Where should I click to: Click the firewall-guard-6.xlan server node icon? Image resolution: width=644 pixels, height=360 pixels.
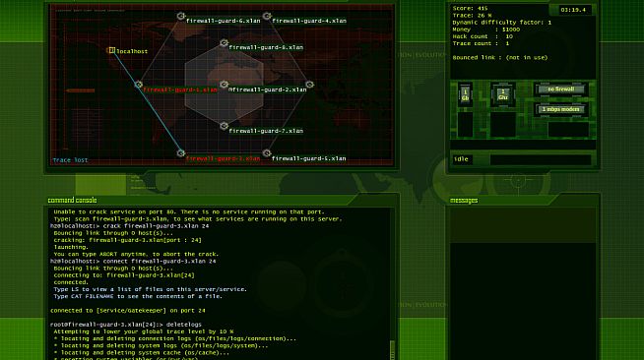coord(181,16)
